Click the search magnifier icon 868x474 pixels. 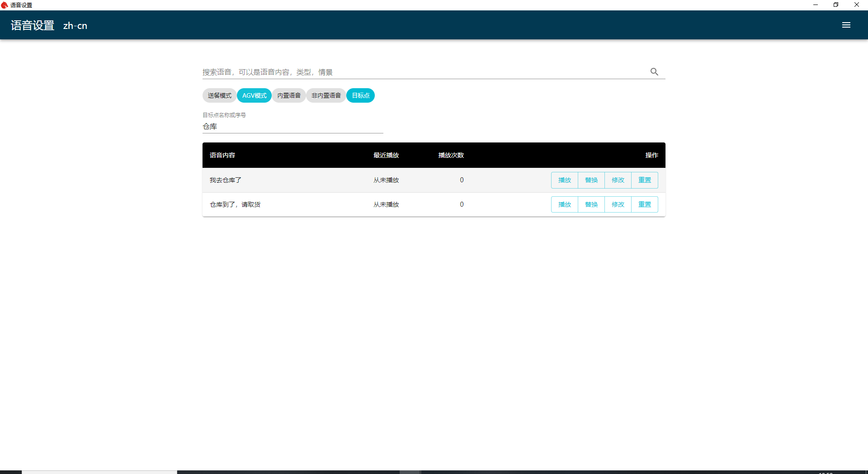click(x=654, y=72)
